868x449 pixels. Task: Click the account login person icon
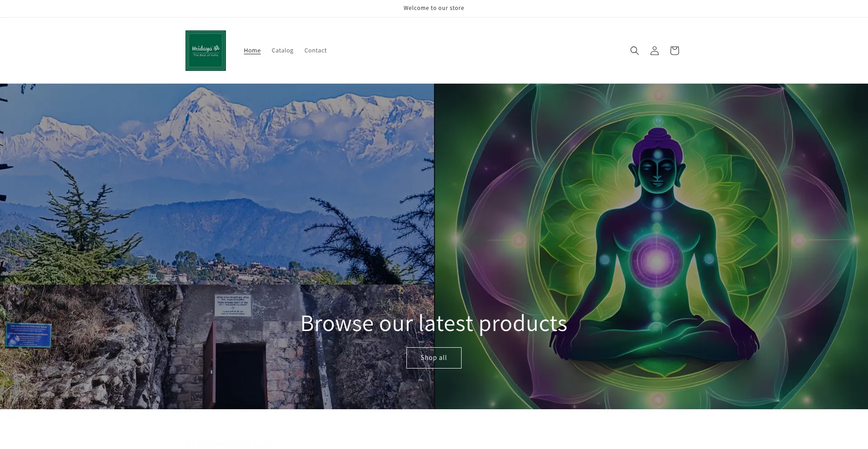(x=654, y=51)
